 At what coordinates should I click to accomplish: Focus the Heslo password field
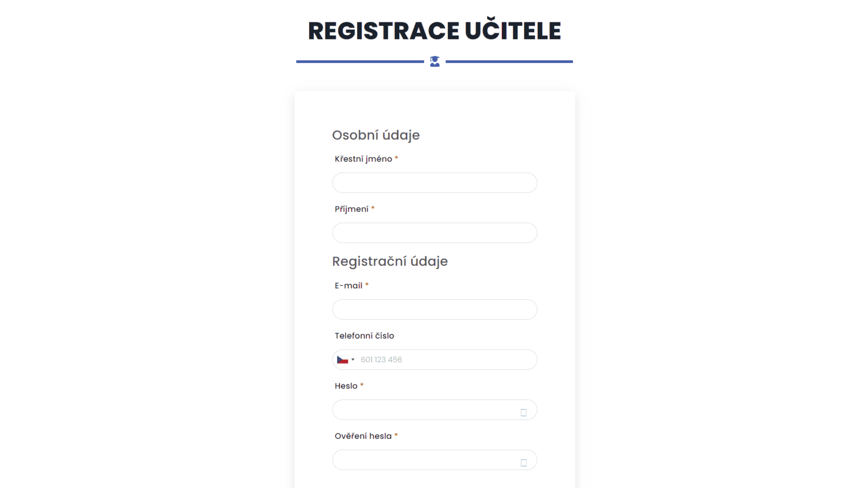[x=423, y=410]
